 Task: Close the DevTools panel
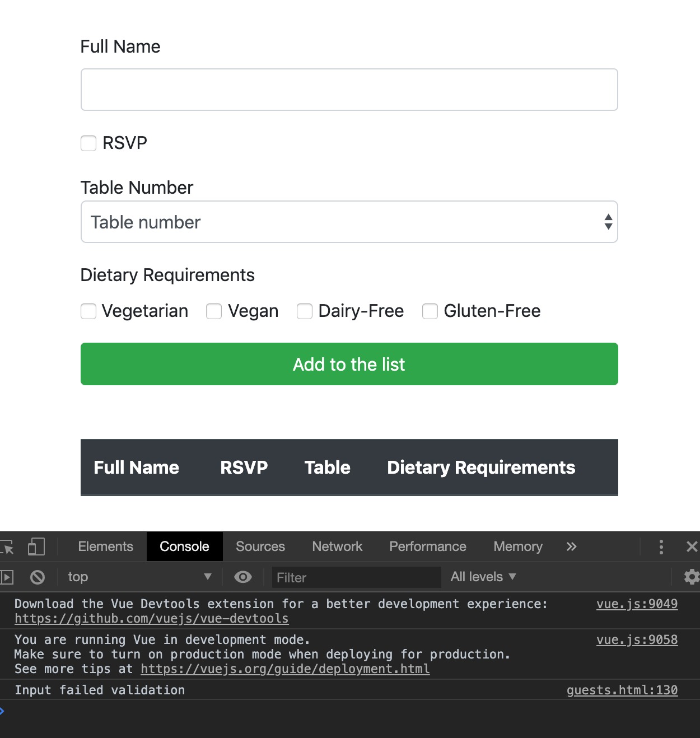tap(692, 547)
